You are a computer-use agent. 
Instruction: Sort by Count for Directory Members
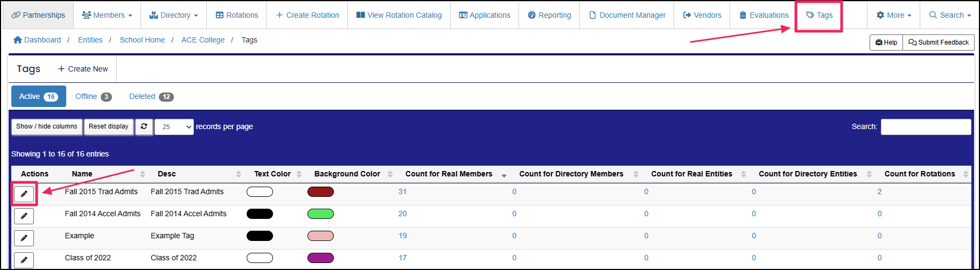[x=575, y=174]
